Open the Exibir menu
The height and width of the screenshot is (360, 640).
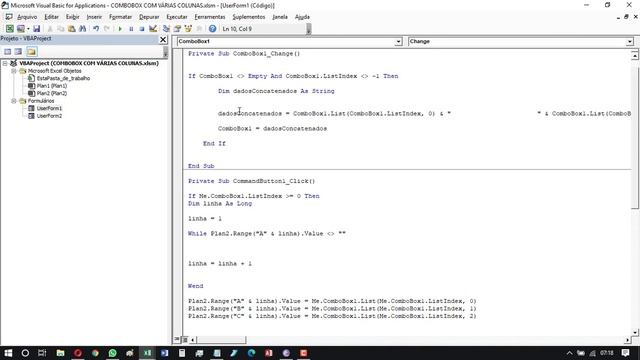point(73,17)
